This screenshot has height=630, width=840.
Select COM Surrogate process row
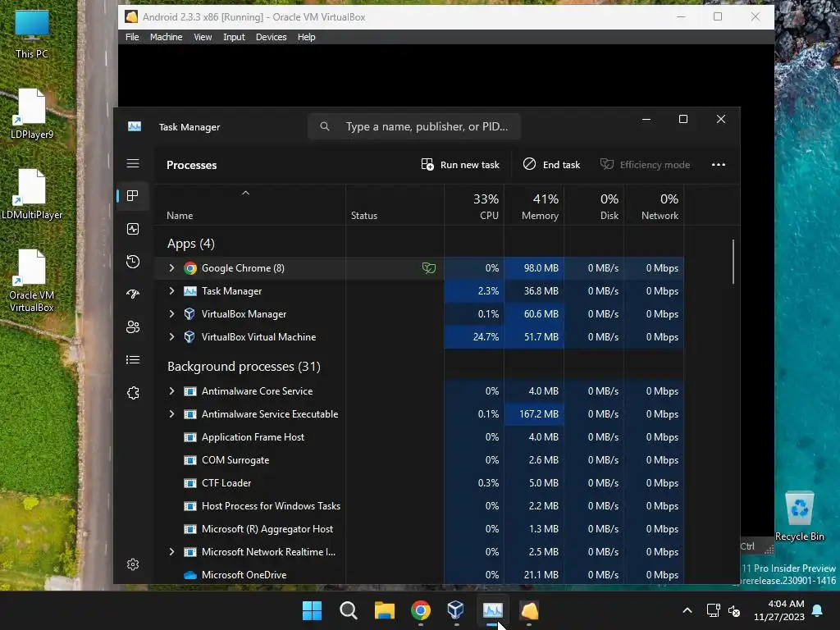click(419, 460)
